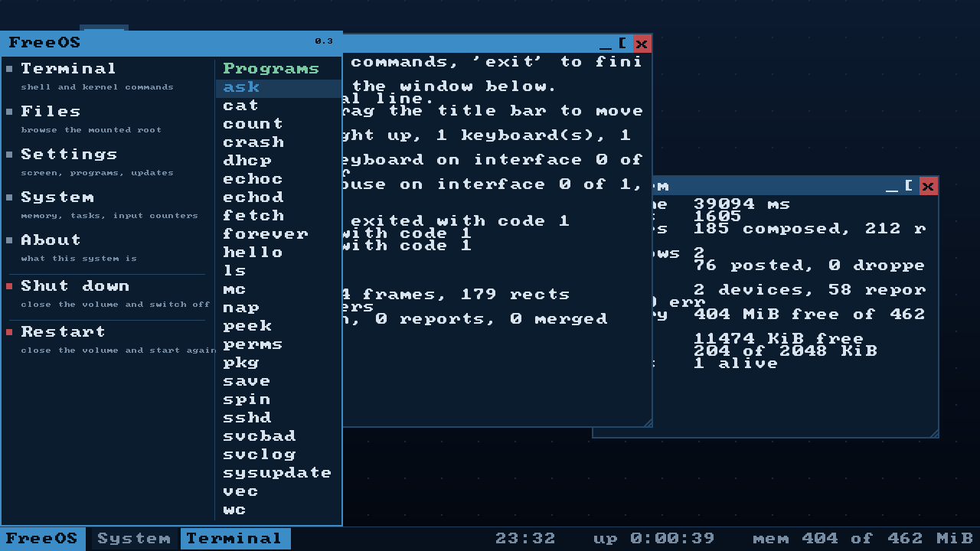980x551 pixels.
Task: Launch the crash program
Action: (x=279, y=143)
